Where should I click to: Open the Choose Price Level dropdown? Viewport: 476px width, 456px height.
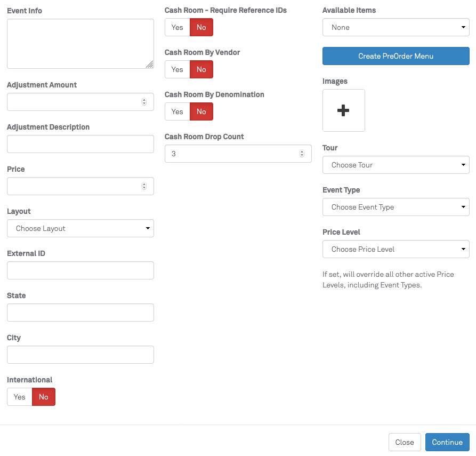point(396,249)
